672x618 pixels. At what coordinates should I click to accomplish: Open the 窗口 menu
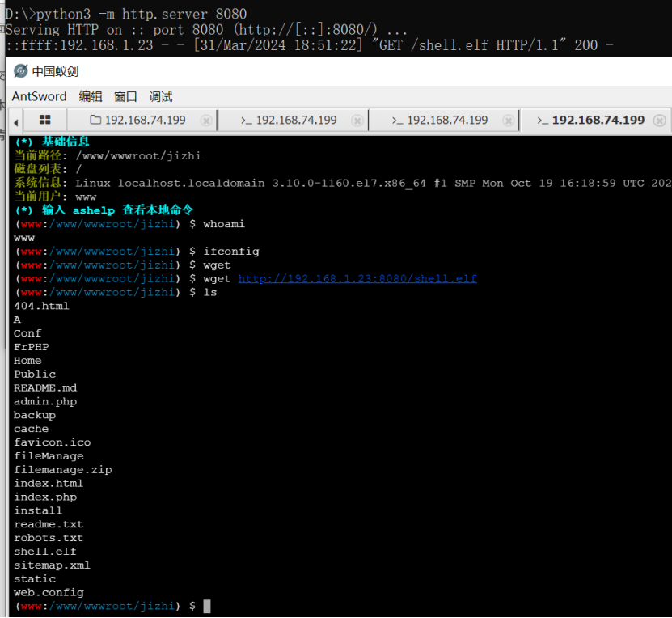[x=125, y=96]
